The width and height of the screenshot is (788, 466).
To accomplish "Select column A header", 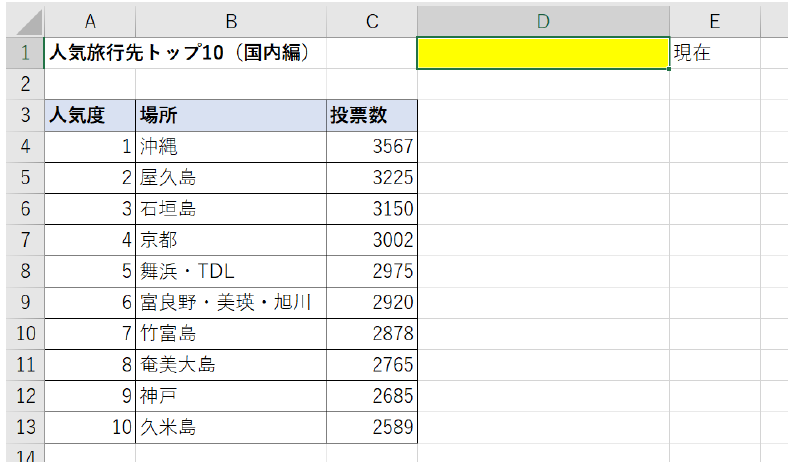I will pos(90,21).
